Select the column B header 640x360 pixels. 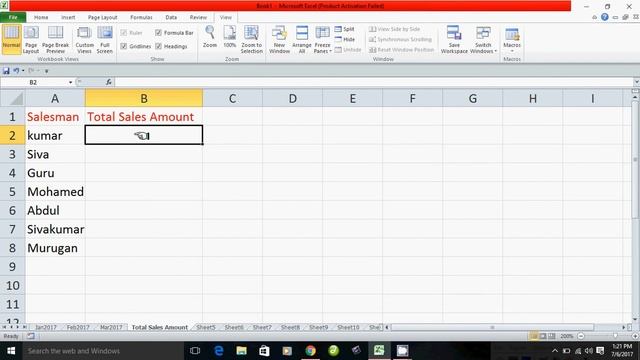click(144, 98)
